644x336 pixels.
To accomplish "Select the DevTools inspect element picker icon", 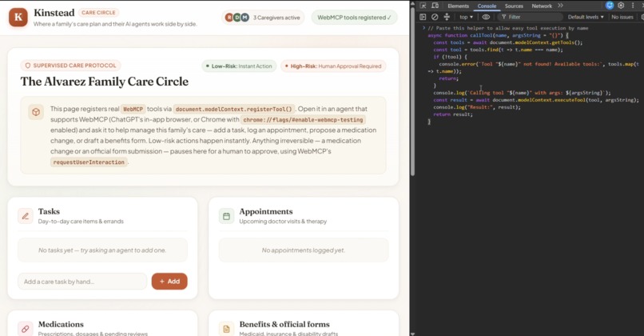I will click(423, 6).
